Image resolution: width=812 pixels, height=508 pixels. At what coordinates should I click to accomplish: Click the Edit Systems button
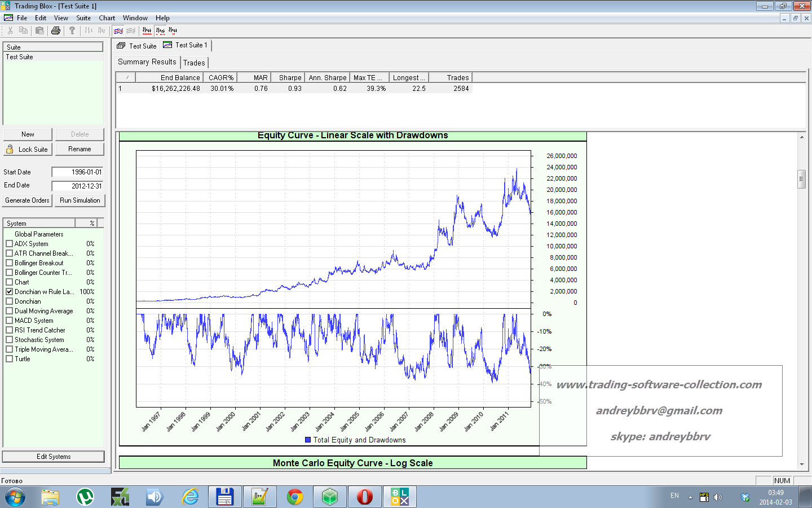click(x=54, y=457)
